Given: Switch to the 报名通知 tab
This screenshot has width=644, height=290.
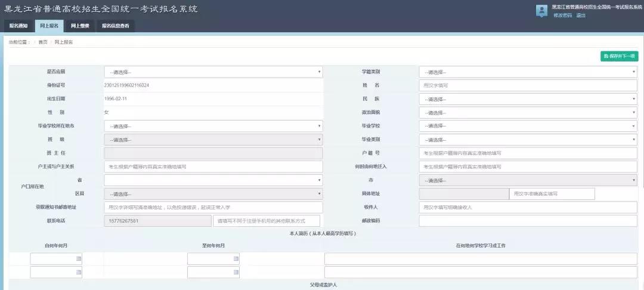Looking at the screenshot, I should 18,26.
